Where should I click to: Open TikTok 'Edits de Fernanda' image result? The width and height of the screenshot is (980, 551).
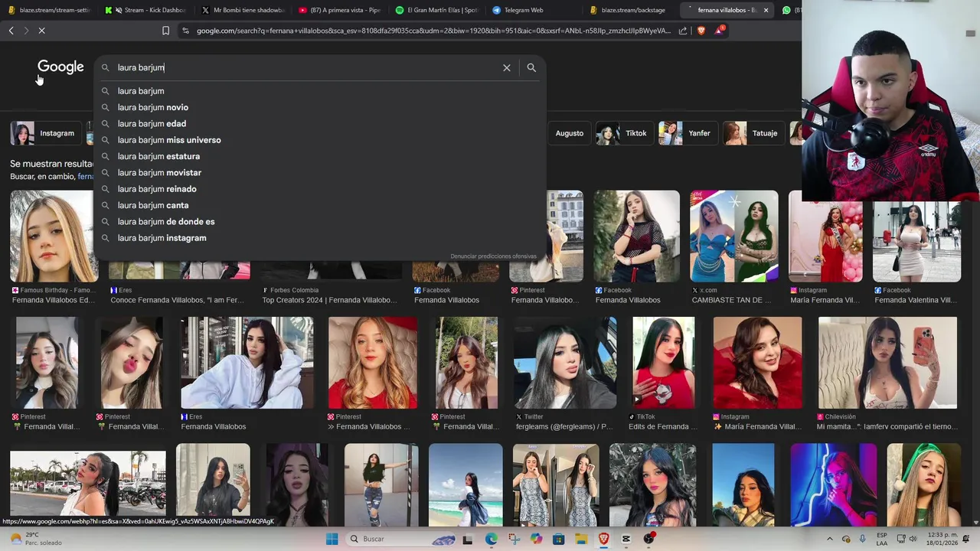(x=663, y=363)
